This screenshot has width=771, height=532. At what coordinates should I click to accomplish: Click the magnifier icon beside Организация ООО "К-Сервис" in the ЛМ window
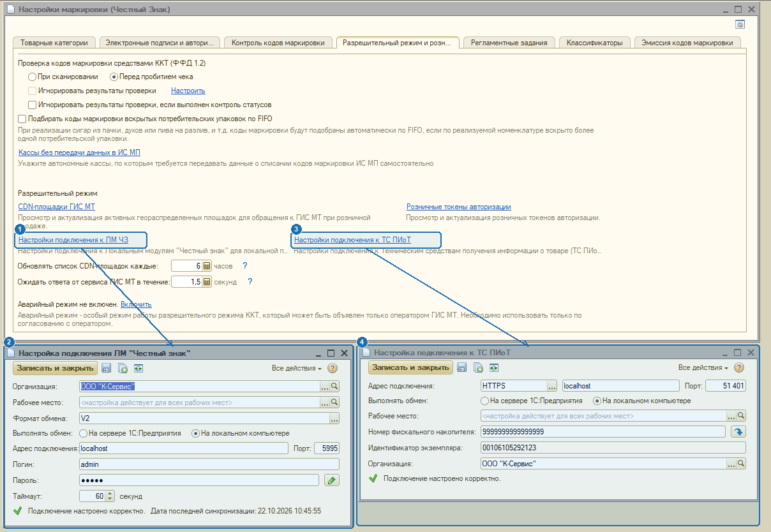click(334, 387)
